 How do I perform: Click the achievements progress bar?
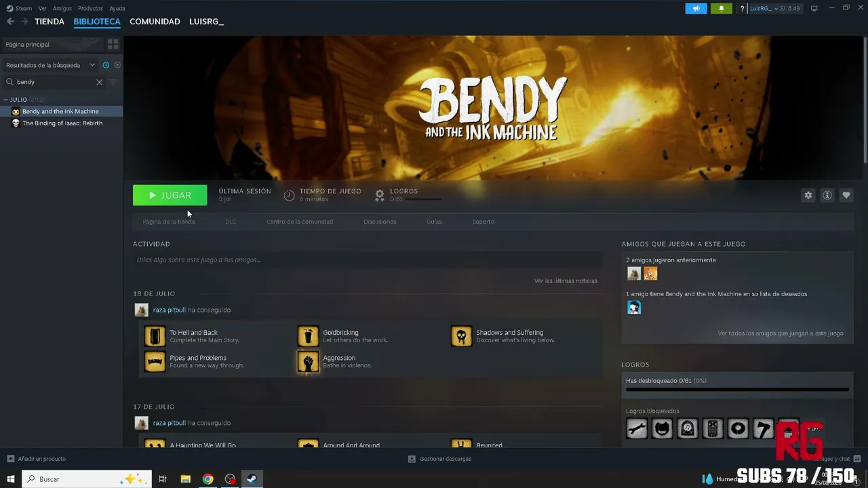[737, 390]
